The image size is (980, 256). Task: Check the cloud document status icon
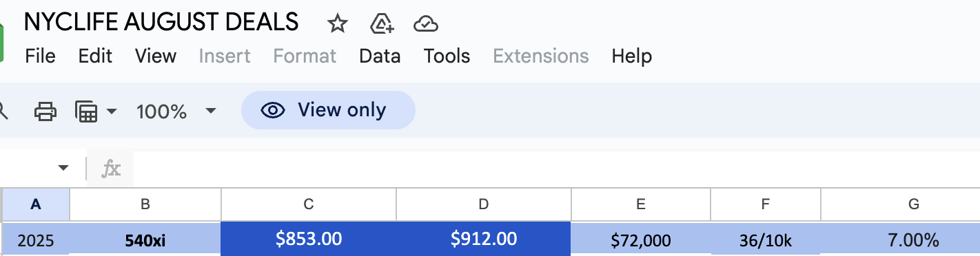click(426, 25)
